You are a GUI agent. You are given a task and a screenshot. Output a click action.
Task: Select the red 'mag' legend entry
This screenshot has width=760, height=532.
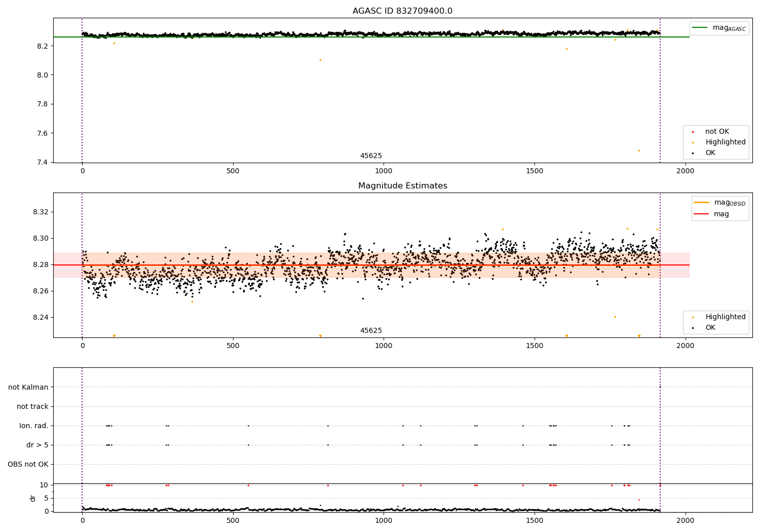(x=712, y=214)
